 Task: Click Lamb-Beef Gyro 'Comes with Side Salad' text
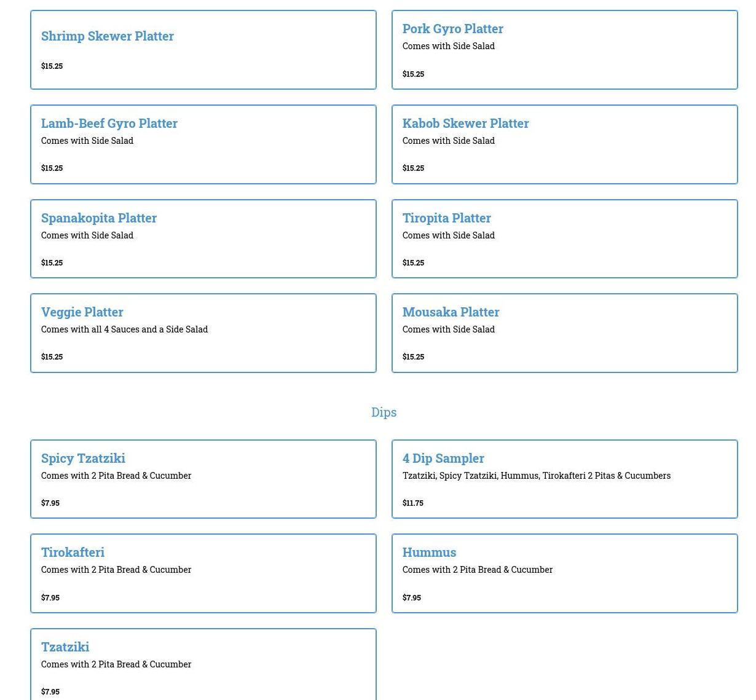coord(87,141)
